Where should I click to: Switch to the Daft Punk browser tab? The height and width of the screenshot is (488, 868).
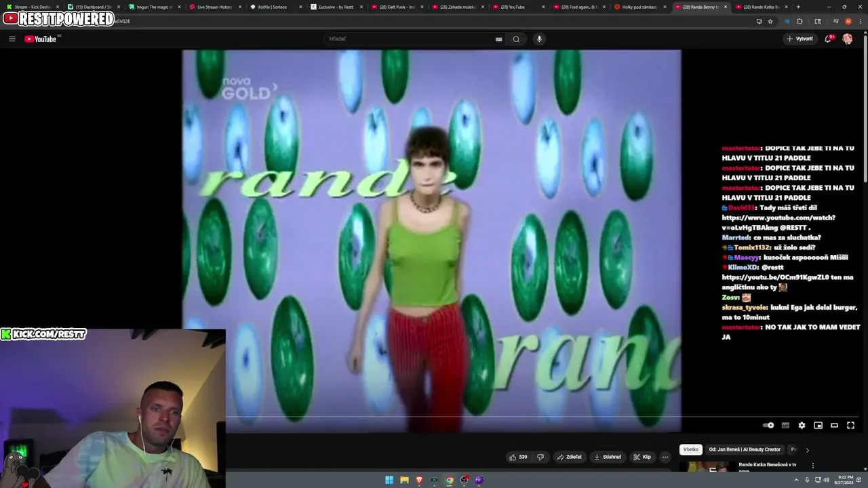[396, 7]
